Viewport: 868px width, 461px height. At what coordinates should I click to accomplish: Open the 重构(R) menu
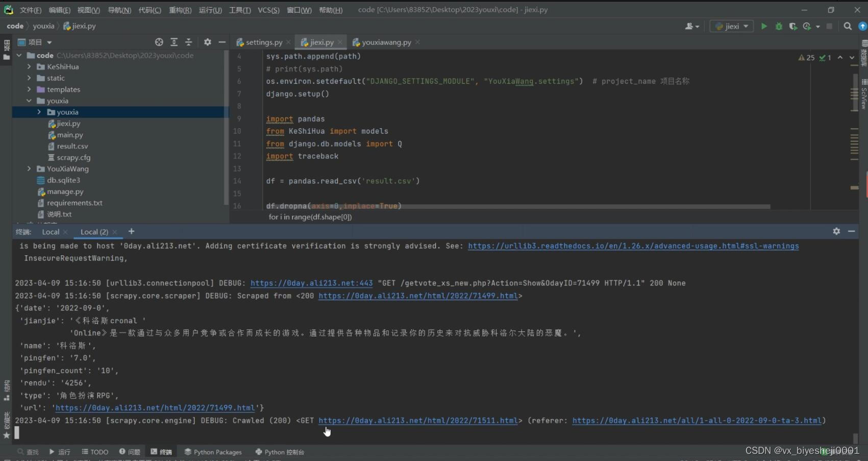click(x=180, y=10)
